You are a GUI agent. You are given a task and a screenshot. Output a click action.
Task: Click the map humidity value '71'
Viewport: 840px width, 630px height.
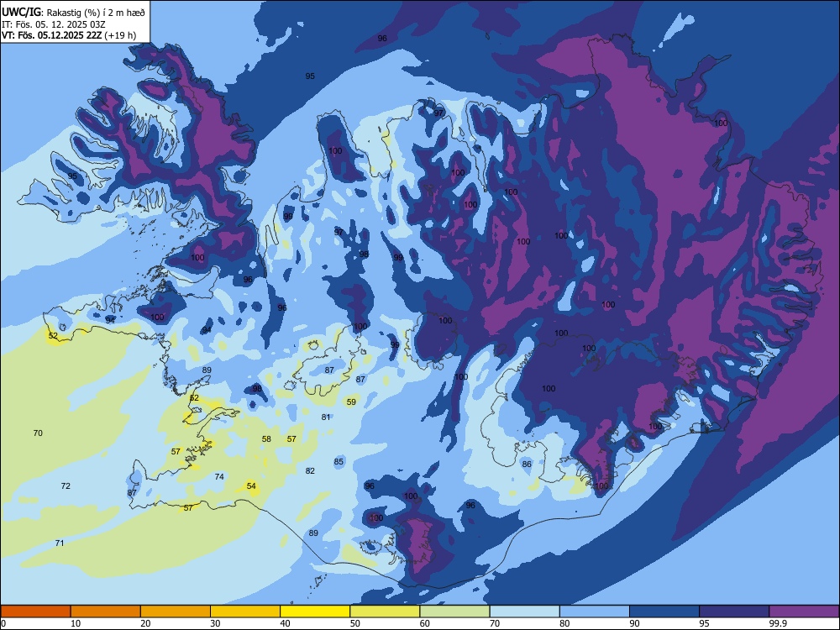[60, 543]
